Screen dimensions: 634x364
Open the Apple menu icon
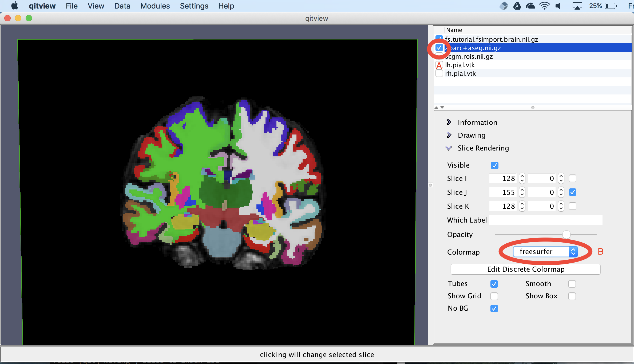15,6
